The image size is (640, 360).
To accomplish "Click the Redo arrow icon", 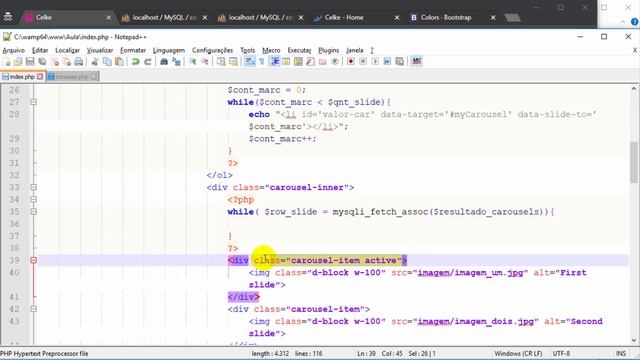I will [148, 61].
